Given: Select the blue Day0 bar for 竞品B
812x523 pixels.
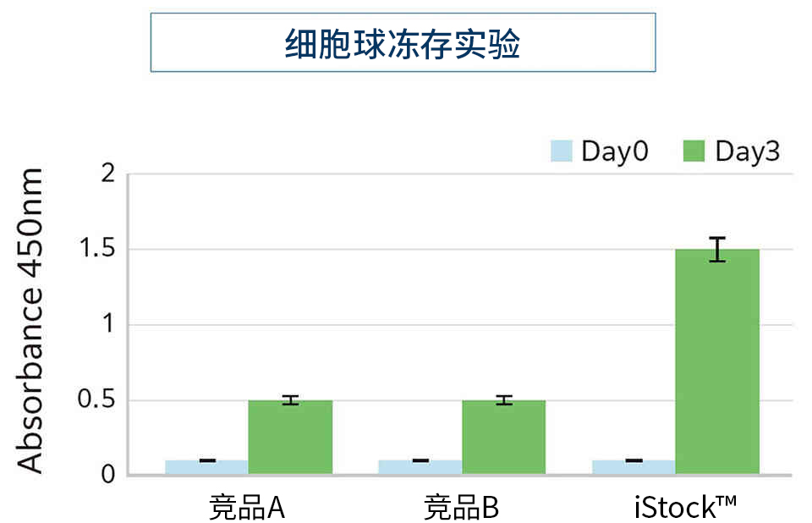Looking at the screenshot, I should click(x=420, y=467).
